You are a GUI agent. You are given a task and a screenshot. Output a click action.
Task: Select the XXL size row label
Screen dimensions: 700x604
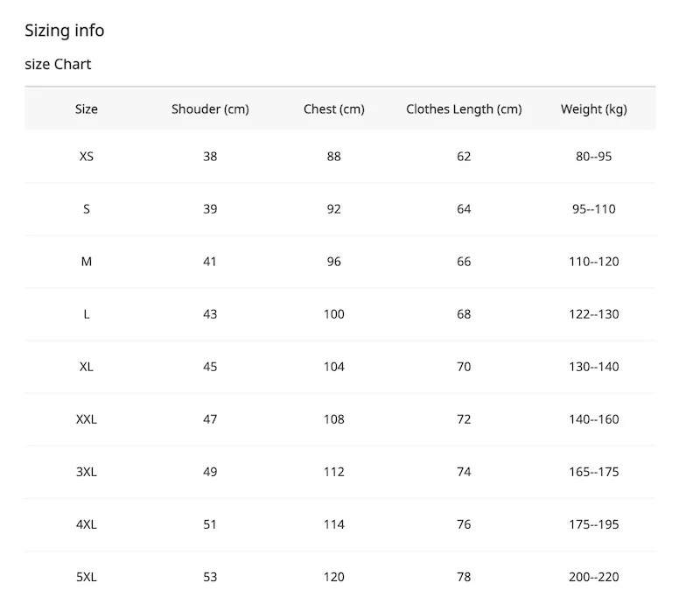(86, 419)
